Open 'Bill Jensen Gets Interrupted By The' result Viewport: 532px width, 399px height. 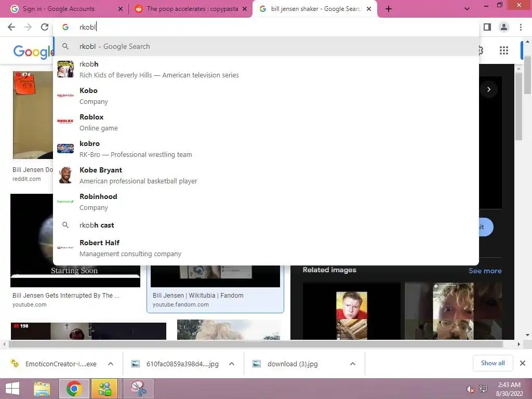pos(66,296)
